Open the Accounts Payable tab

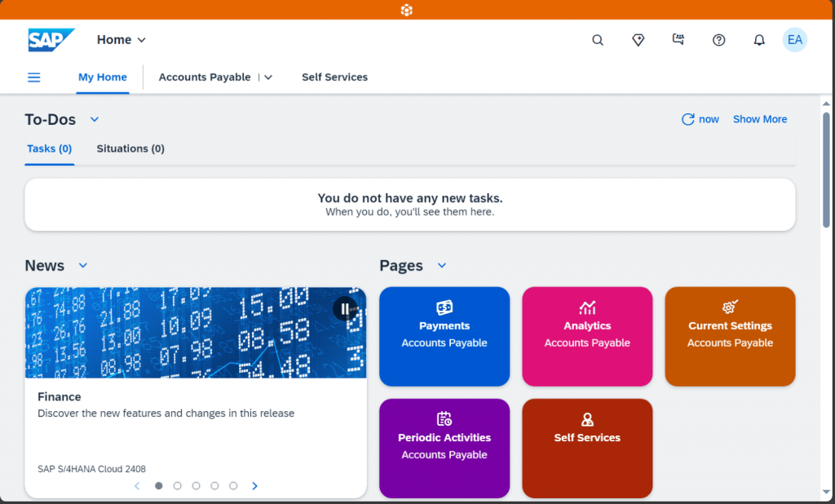coord(205,77)
